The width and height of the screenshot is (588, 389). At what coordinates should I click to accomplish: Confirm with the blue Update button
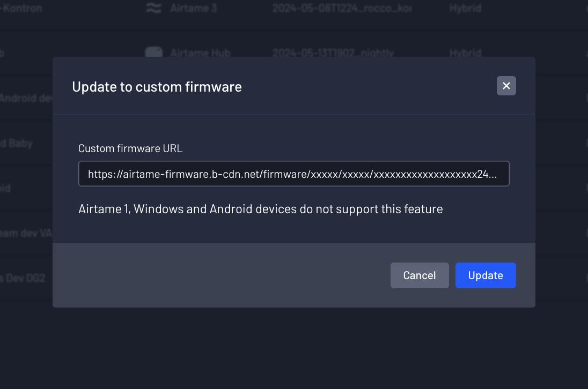click(x=485, y=275)
